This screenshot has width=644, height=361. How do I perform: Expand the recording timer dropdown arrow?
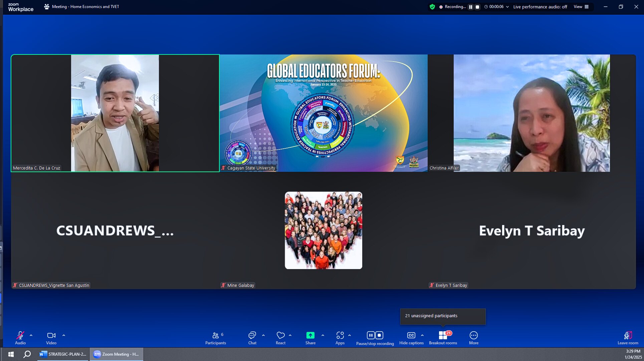[x=507, y=7]
